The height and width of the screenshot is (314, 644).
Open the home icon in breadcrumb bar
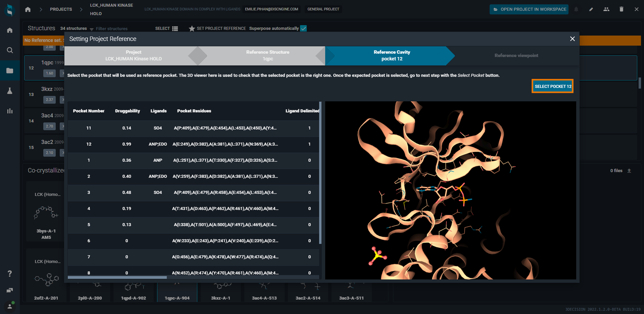point(28,9)
